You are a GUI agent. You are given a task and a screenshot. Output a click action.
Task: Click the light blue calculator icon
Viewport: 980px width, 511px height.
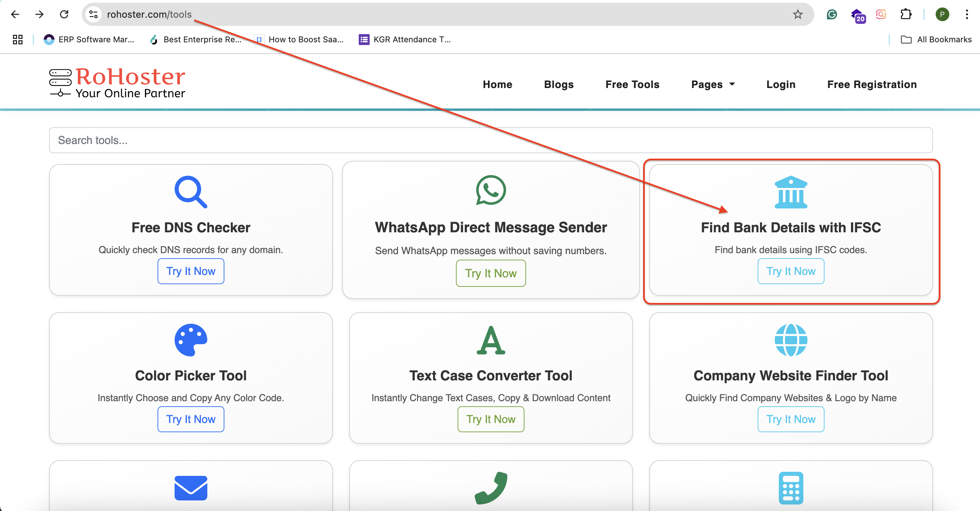tap(790, 488)
